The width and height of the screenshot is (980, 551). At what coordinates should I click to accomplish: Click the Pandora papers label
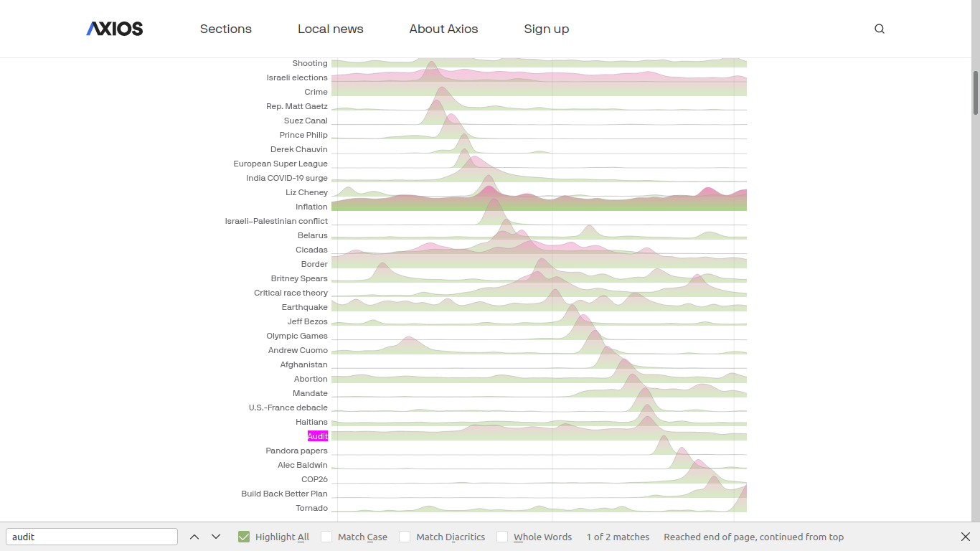(296, 451)
